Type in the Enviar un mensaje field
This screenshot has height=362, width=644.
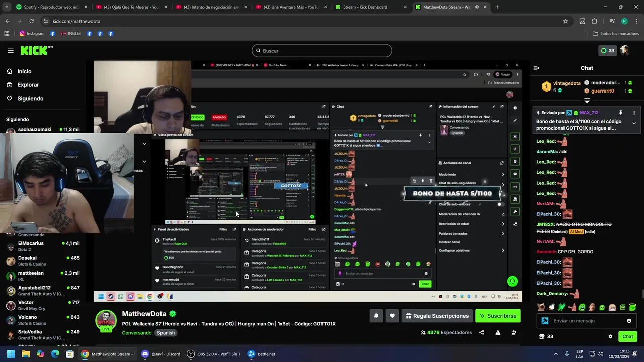pyautogui.click(x=586, y=321)
